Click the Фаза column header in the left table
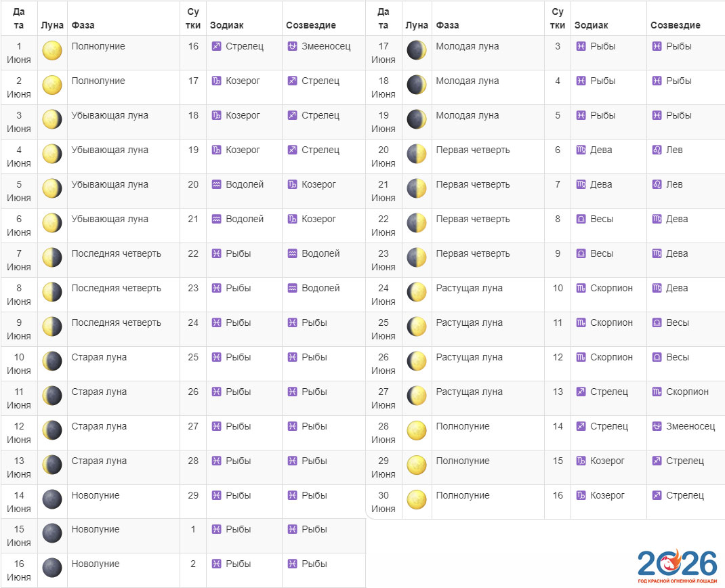Image resolution: width=725 pixels, height=588 pixels. click(83, 25)
